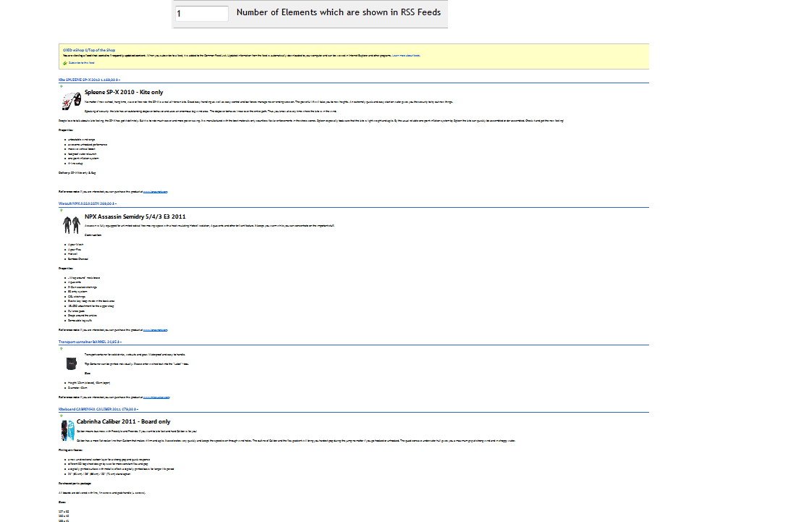
Task: Click the NPX Assassin wetsuit product image
Action: click(71, 224)
